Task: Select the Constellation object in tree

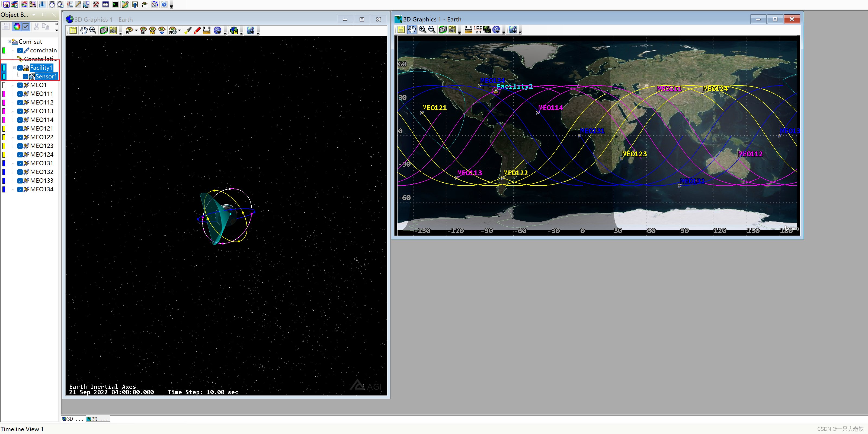Action: pos(40,59)
